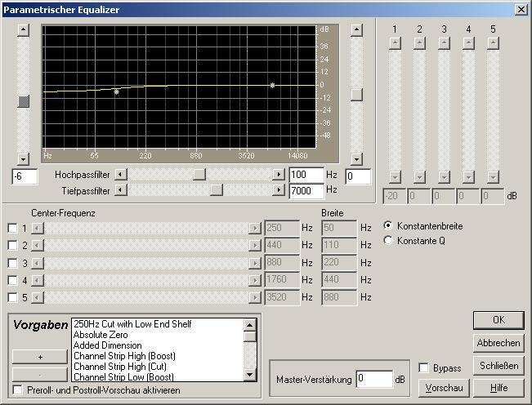
Task: Click right arrow of Hochpassfilter slider
Action: tap(279, 175)
